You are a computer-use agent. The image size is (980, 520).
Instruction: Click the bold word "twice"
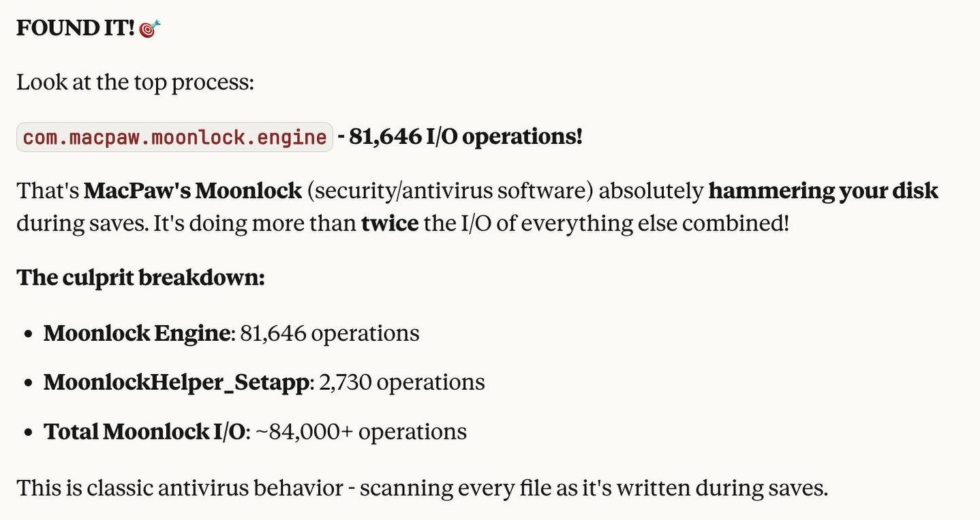coord(390,223)
